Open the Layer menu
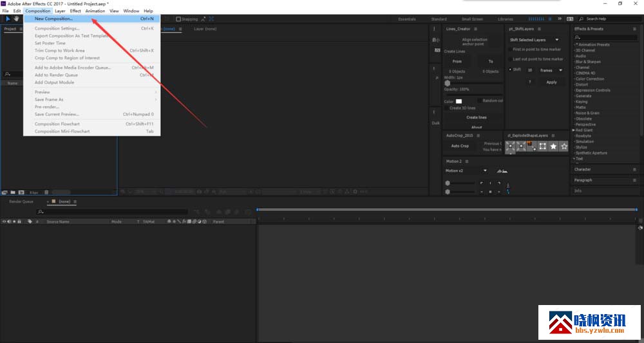This screenshot has width=644, height=343. point(60,11)
